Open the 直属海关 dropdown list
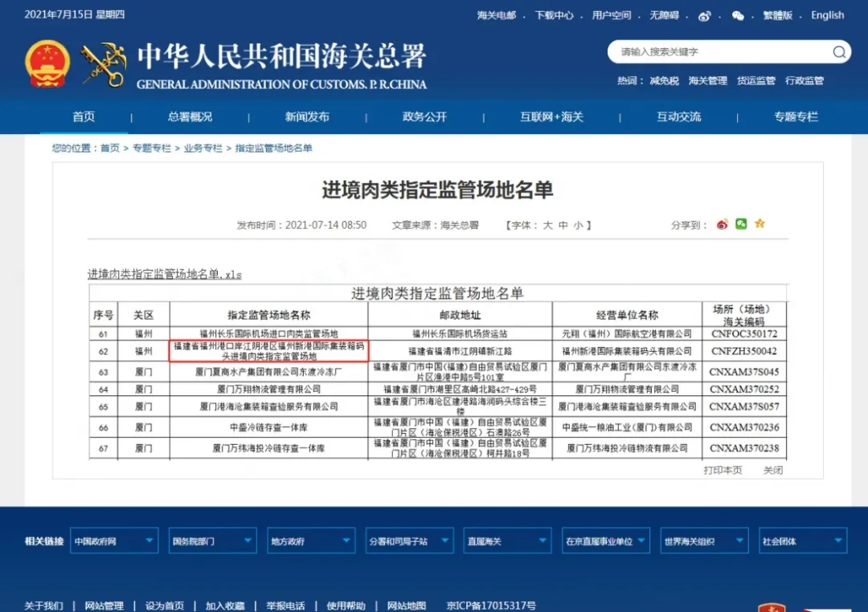 pyautogui.click(x=506, y=541)
